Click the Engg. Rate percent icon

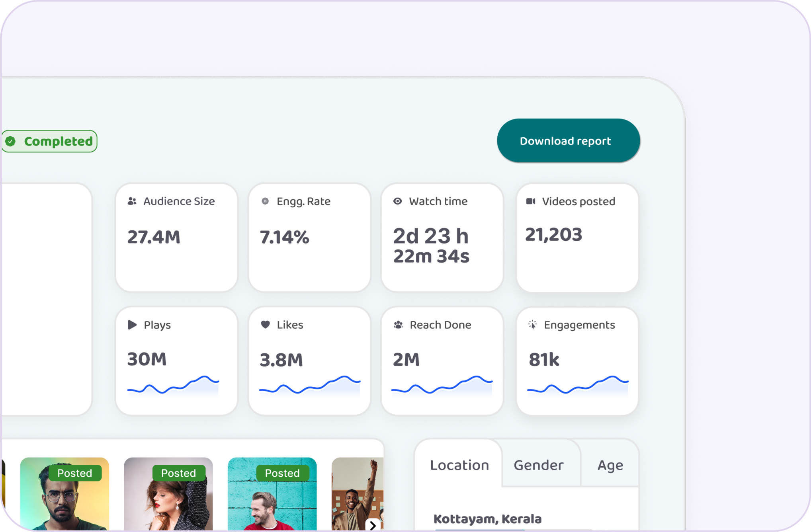[265, 201]
